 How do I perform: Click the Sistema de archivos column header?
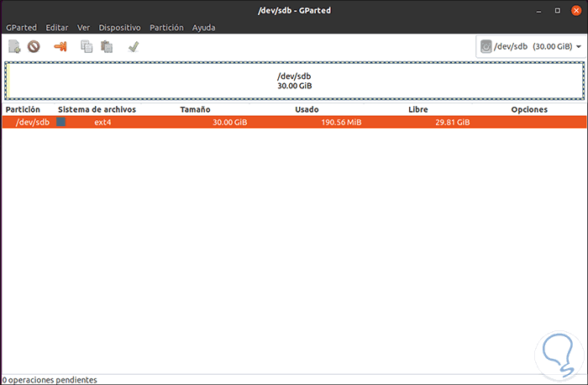click(97, 109)
